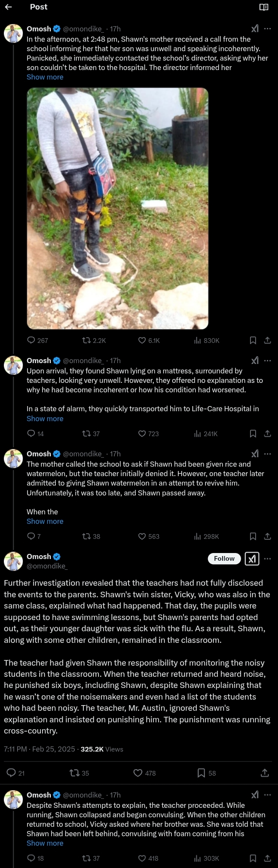Follow Omosh with the Follow button
Screen dimensions: 278x868
point(224,559)
